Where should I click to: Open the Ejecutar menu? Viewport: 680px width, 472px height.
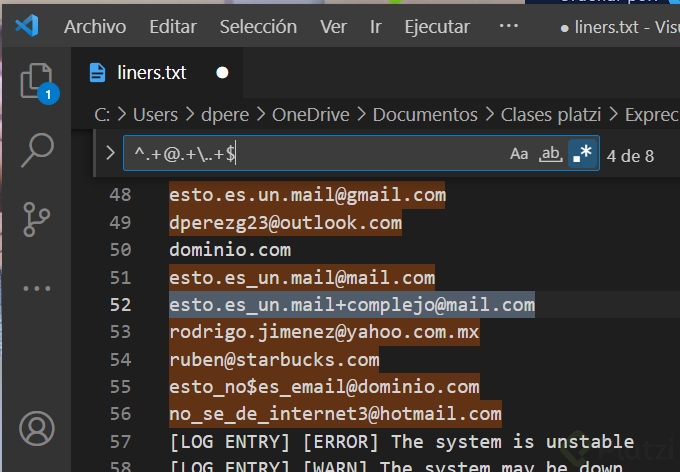[x=437, y=27]
